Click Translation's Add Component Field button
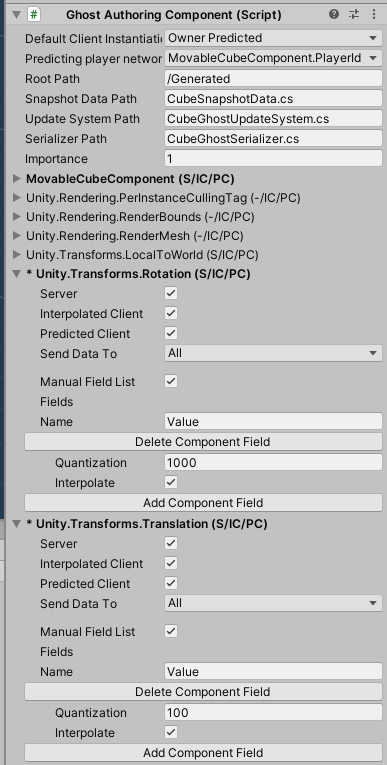 [x=203, y=752]
